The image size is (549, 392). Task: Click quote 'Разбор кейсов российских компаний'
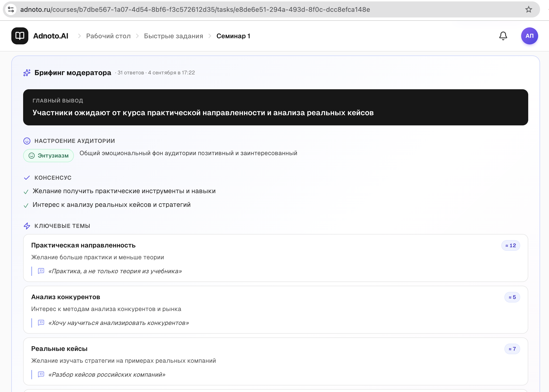click(x=107, y=374)
